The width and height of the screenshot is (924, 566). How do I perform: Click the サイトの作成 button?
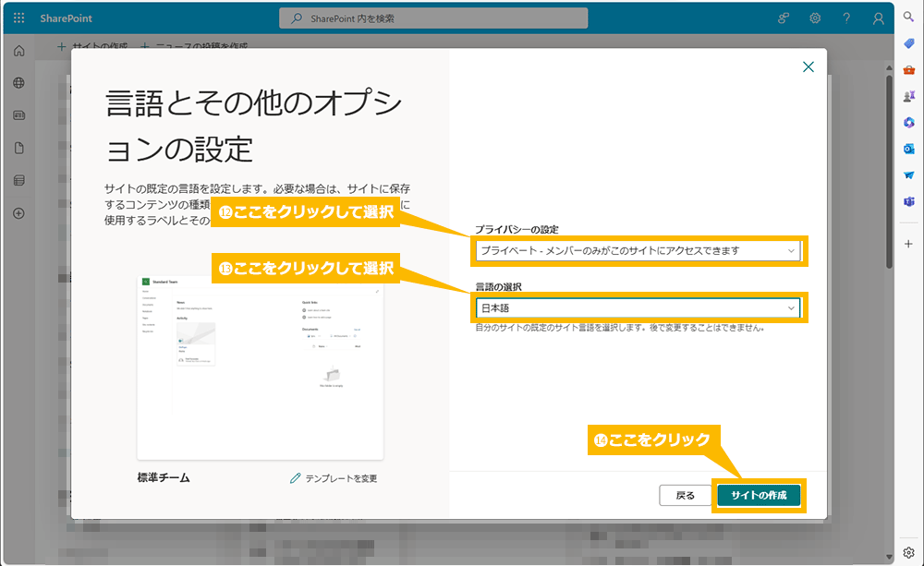[x=759, y=495]
